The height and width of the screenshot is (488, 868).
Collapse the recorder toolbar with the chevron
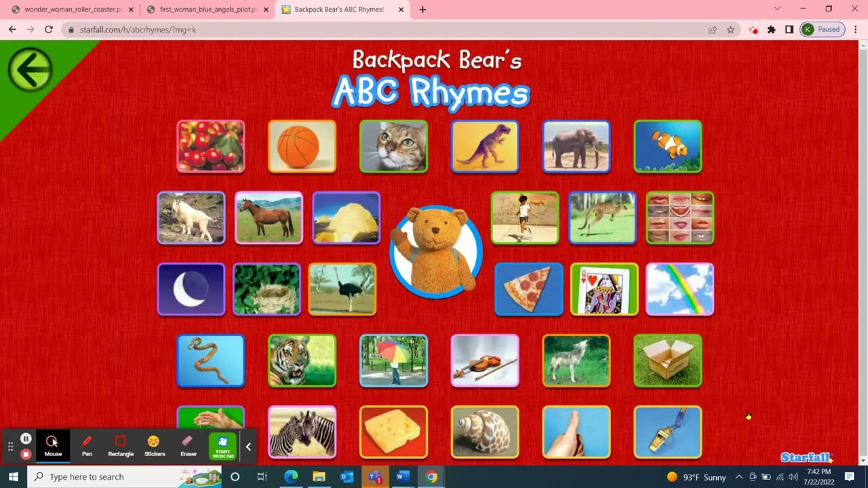coord(248,447)
